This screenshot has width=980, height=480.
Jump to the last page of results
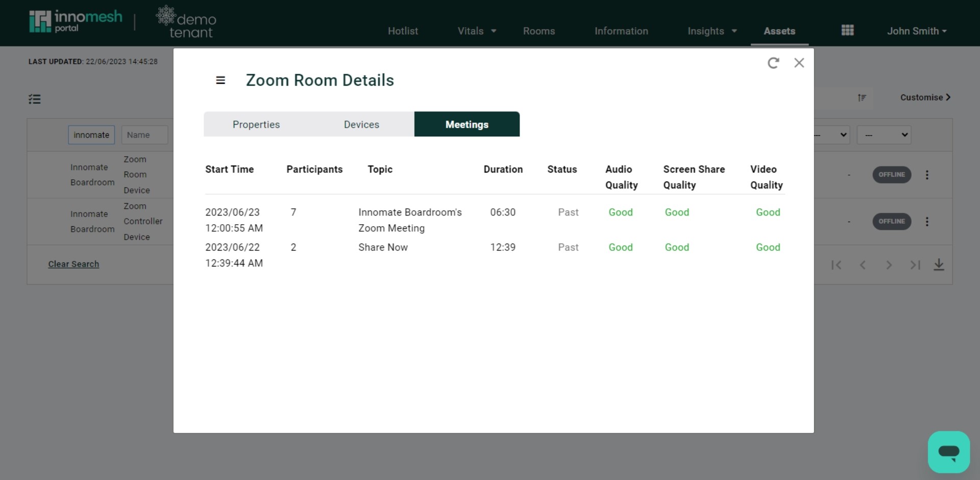click(915, 265)
